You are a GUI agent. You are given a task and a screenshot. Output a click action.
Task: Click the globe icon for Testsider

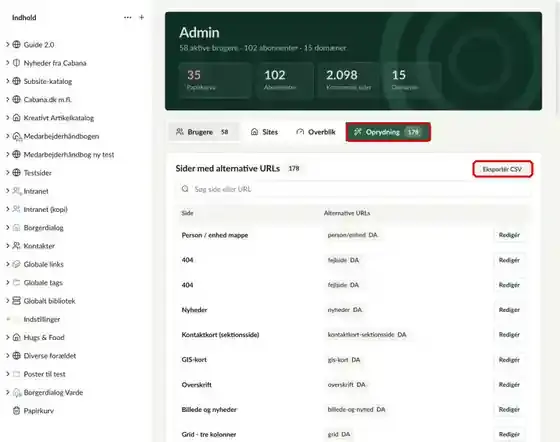[16, 172]
